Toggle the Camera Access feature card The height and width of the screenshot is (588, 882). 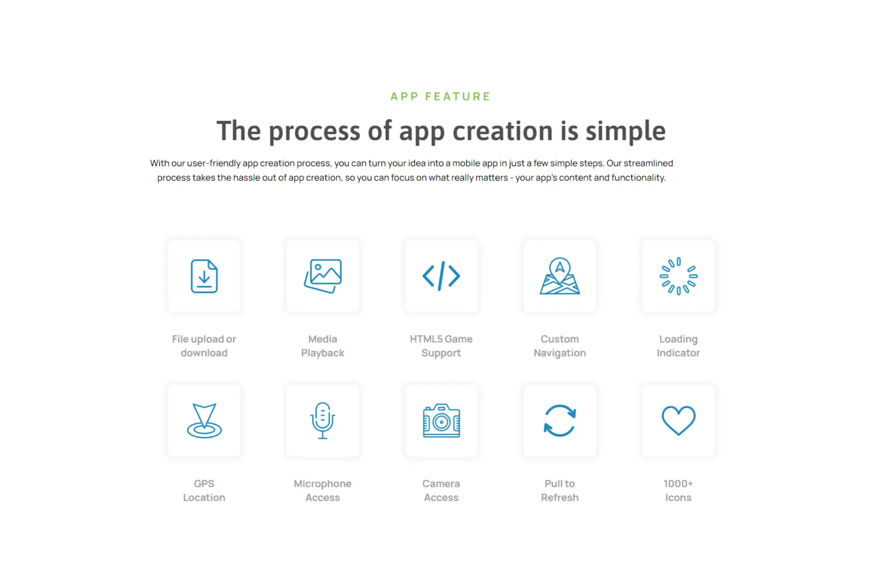(x=441, y=420)
